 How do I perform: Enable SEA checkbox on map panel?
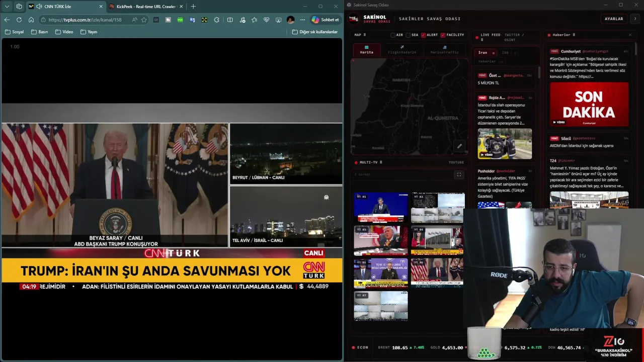coord(408,35)
